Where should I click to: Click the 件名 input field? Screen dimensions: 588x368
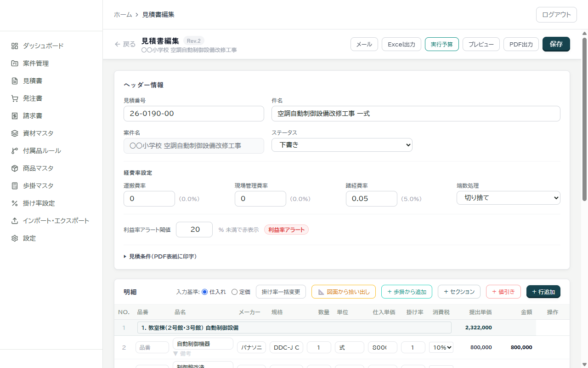(416, 114)
